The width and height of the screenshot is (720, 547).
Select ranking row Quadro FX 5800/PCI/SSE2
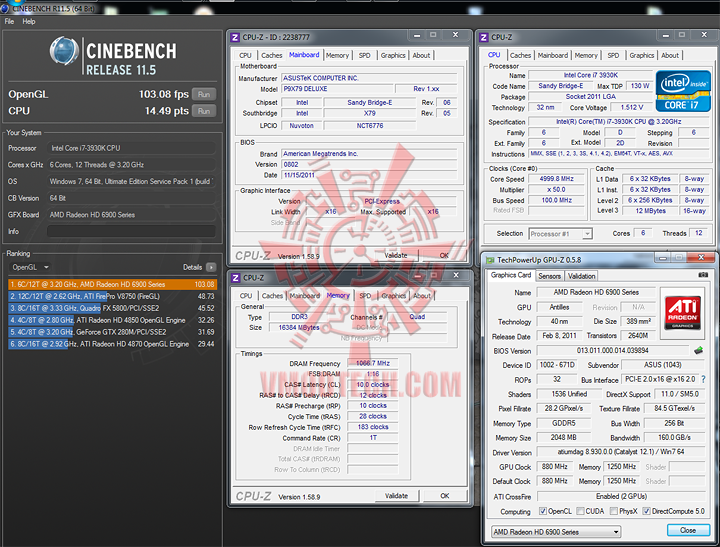pyautogui.click(x=112, y=308)
